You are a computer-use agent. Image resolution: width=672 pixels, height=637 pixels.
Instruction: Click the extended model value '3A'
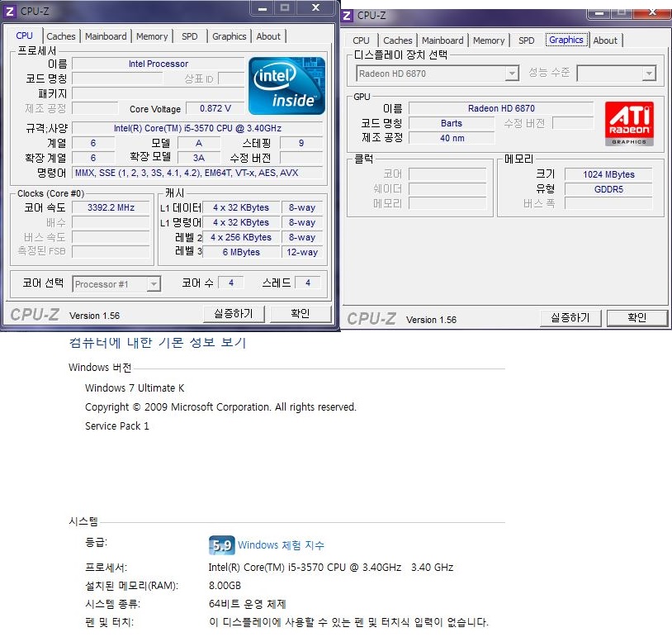click(199, 158)
